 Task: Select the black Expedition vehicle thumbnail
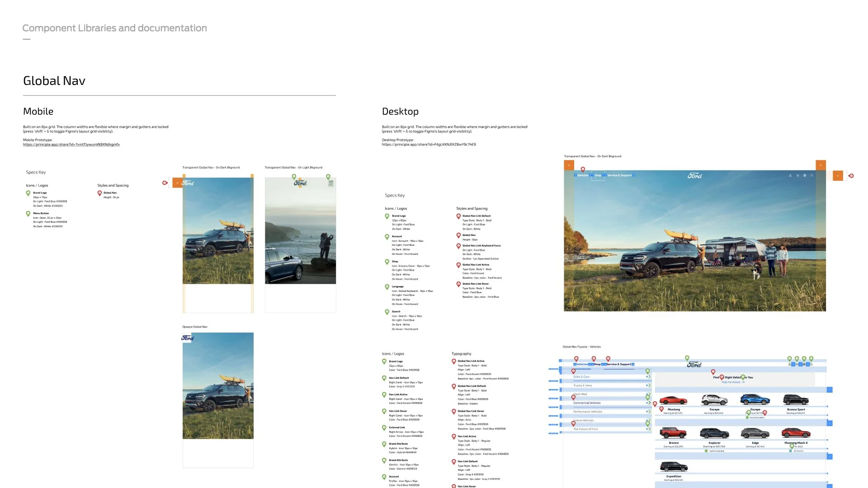tap(674, 467)
